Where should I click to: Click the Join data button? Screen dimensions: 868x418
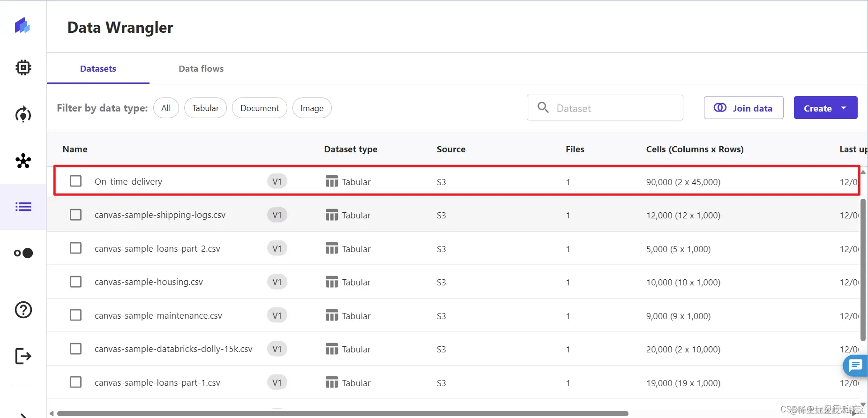click(x=743, y=108)
